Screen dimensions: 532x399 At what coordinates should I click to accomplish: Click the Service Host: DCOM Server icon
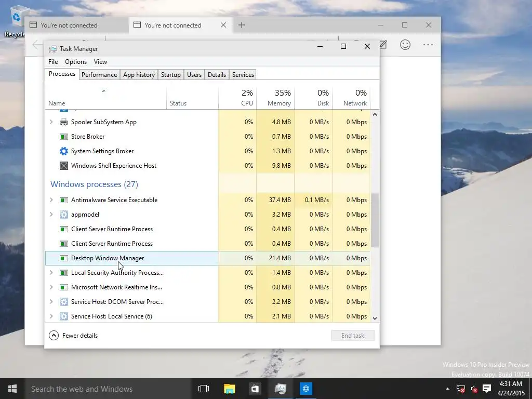click(64, 302)
